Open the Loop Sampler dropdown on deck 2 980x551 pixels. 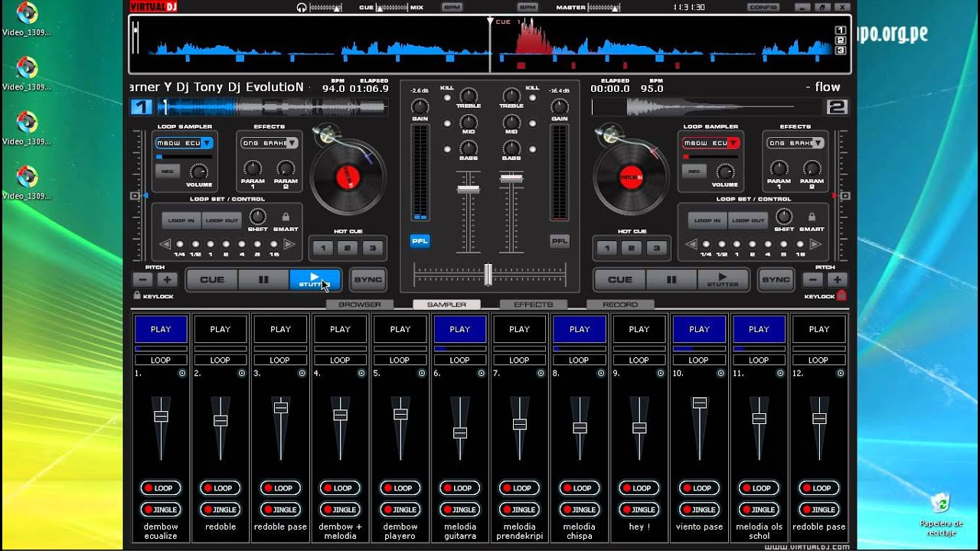(x=733, y=143)
